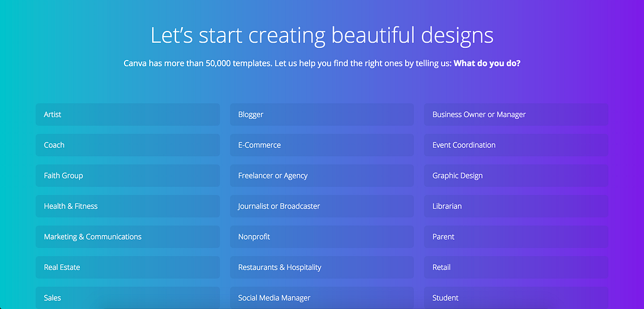Click the Librarian button
Screen dimensions: 644x309
pos(516,206)
